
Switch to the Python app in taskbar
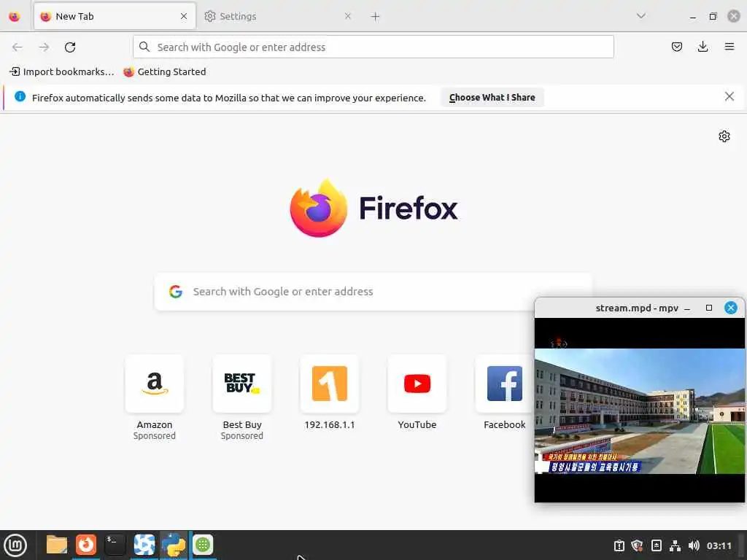point(174,545)
